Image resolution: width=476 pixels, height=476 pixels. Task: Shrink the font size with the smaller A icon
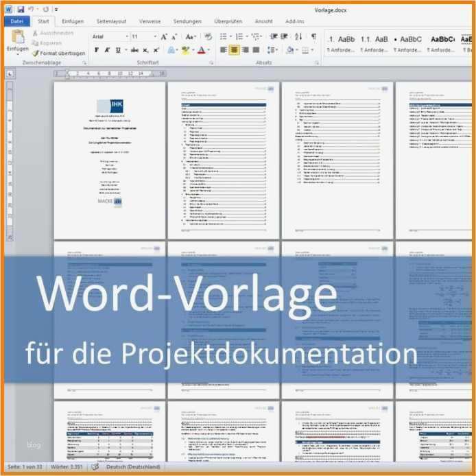pyautogui.click(x=174, y=37)
